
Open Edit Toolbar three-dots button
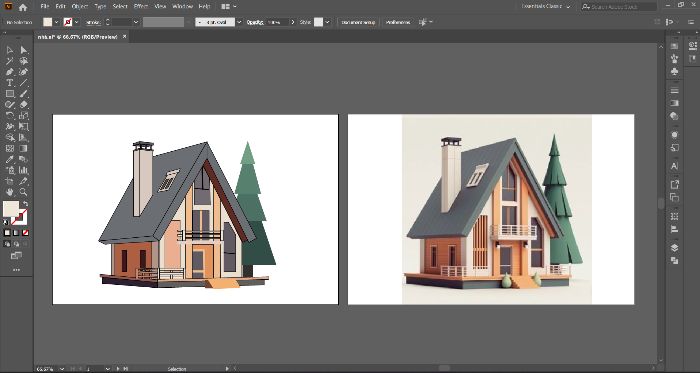17,270
